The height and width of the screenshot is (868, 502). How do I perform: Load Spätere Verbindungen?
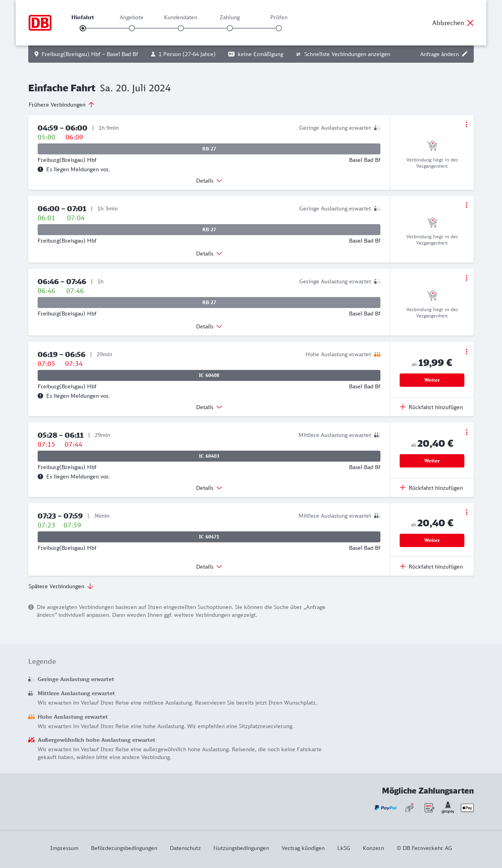(x=60, y=586)
